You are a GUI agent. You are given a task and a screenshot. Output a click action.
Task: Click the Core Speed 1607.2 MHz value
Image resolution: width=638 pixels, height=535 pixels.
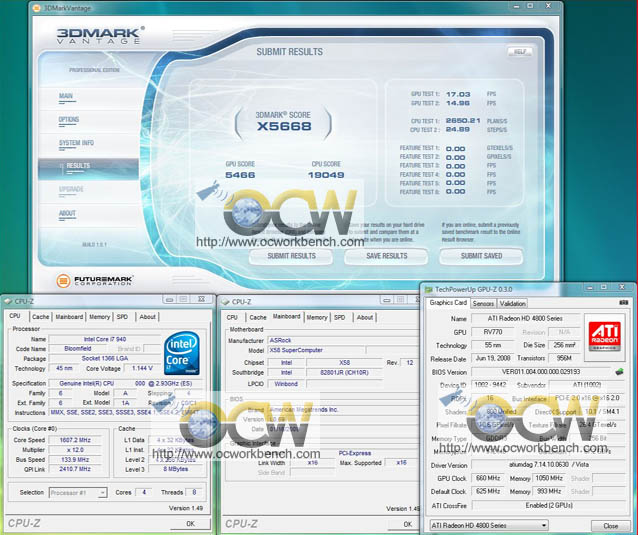tap(75, 440)
